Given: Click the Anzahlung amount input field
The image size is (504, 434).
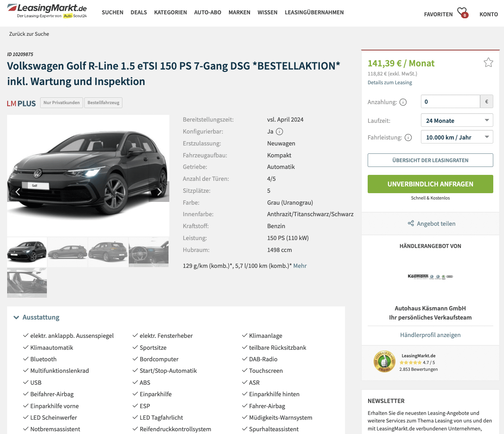Looking at the screenshot, I should click(450, 101).
